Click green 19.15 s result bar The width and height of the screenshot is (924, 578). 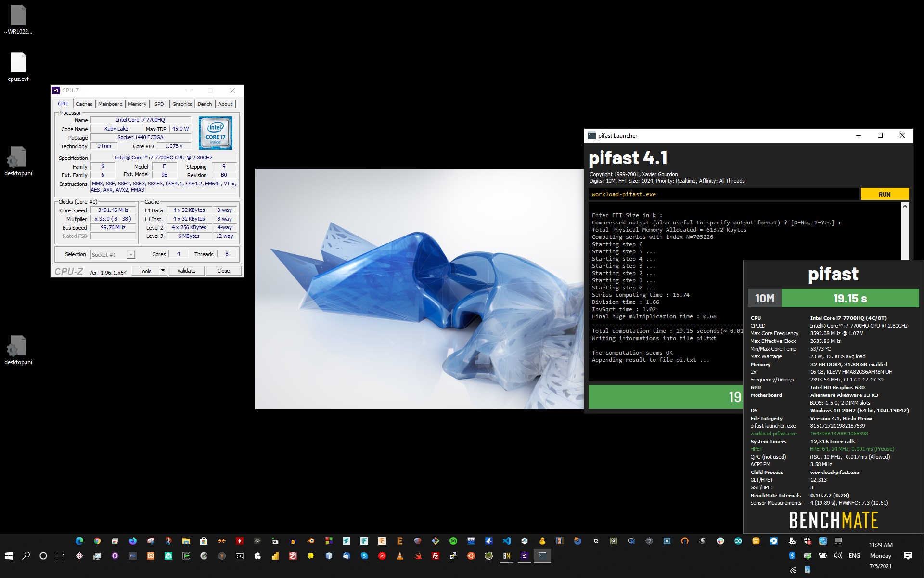[x=850, y=298]
